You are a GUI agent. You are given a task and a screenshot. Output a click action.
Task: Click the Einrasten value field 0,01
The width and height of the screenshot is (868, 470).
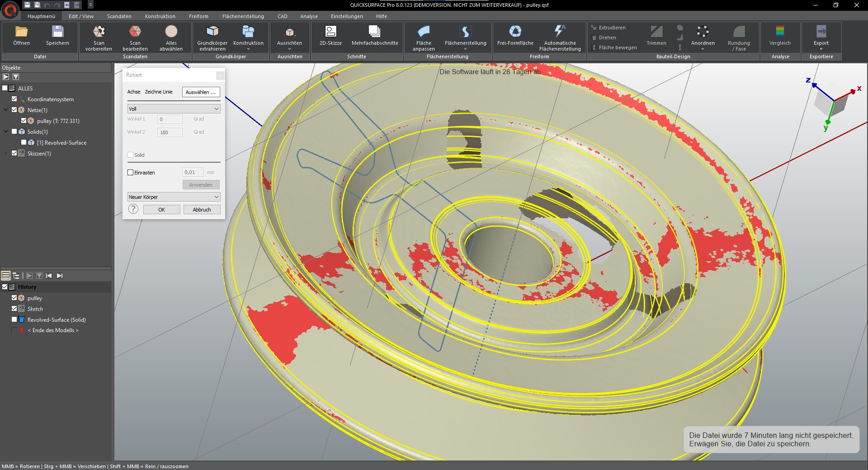coord(193,172)
